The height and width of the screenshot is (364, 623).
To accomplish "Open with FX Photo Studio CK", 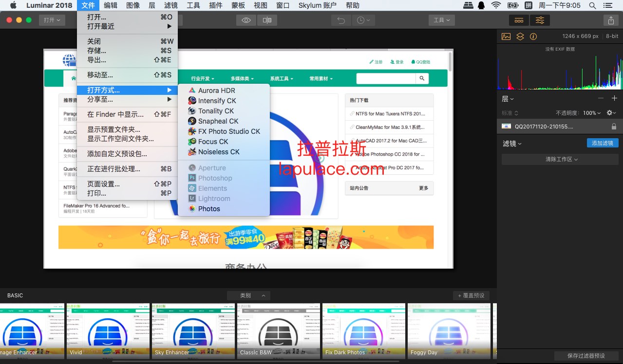I will pos(224,131).
